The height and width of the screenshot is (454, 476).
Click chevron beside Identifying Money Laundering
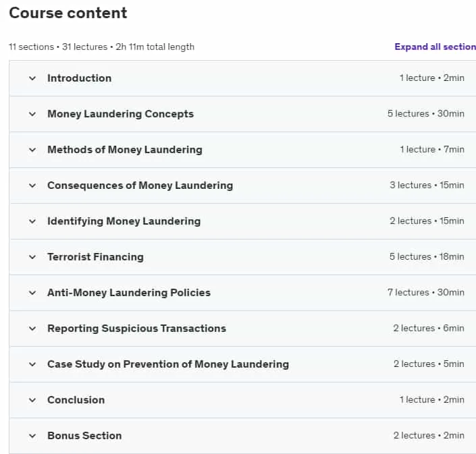(32, 221)
